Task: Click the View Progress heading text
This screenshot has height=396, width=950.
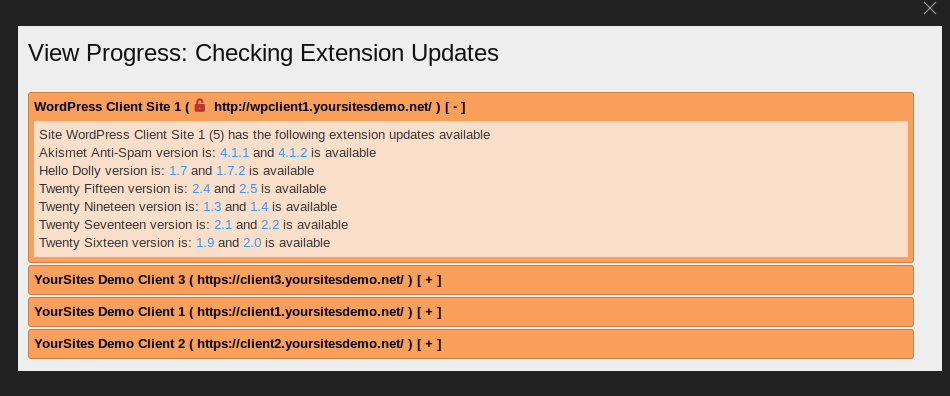Action: pyautogui.click(x=263, y=53)
